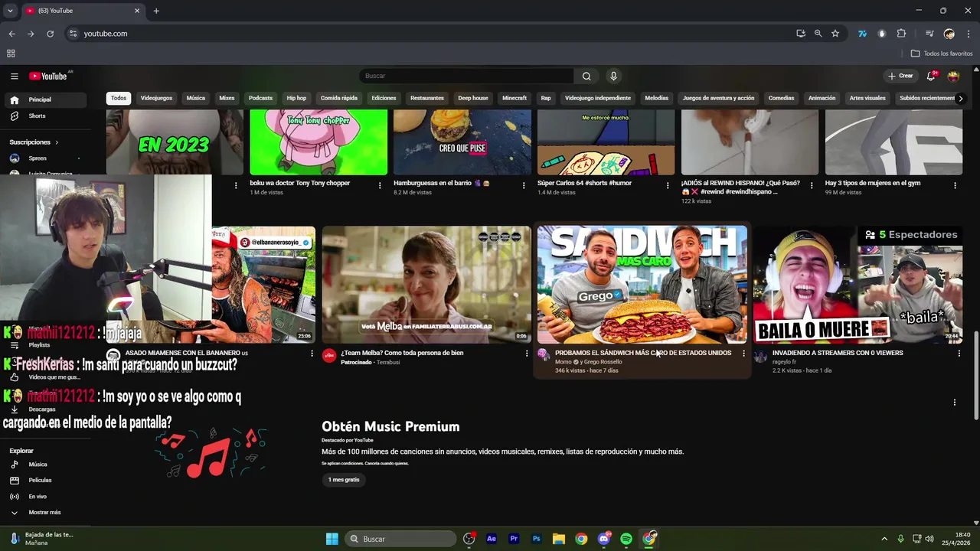
Task: Open File Explorer from taskbar
Action: (x=559, y=539)
